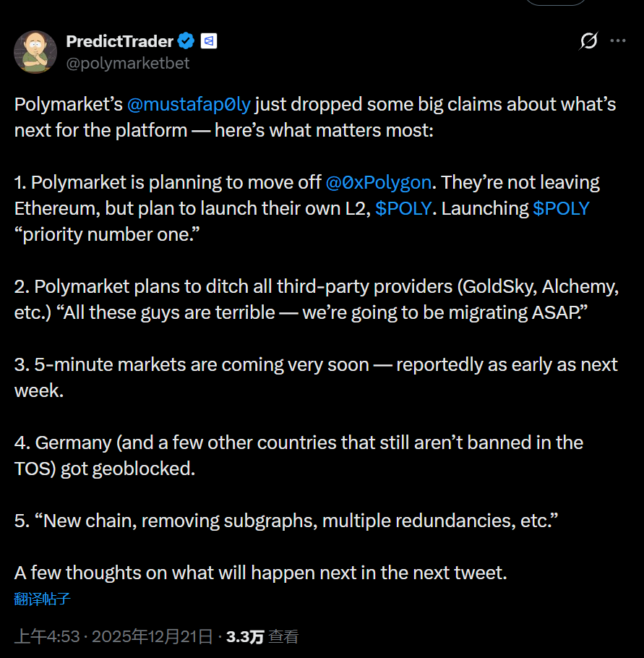
Task: Click the $POLY cashtag after "own L2"
Action: [x=403, y=208]
